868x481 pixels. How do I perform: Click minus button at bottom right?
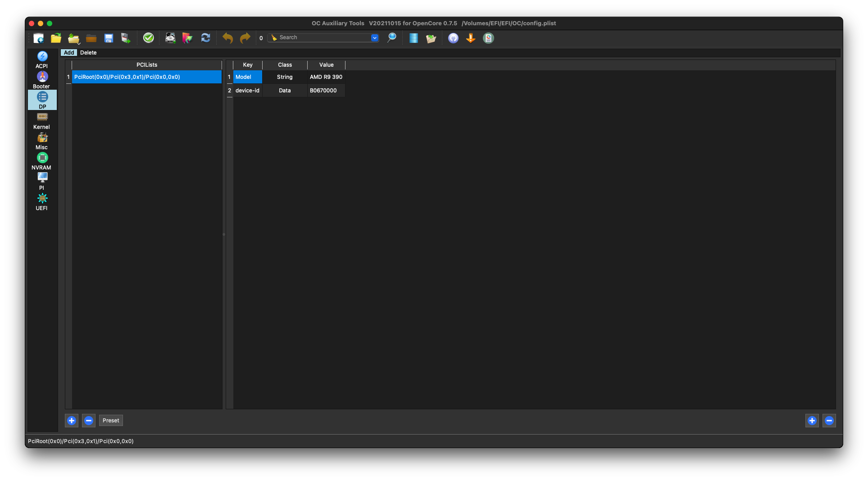[829, 421]
